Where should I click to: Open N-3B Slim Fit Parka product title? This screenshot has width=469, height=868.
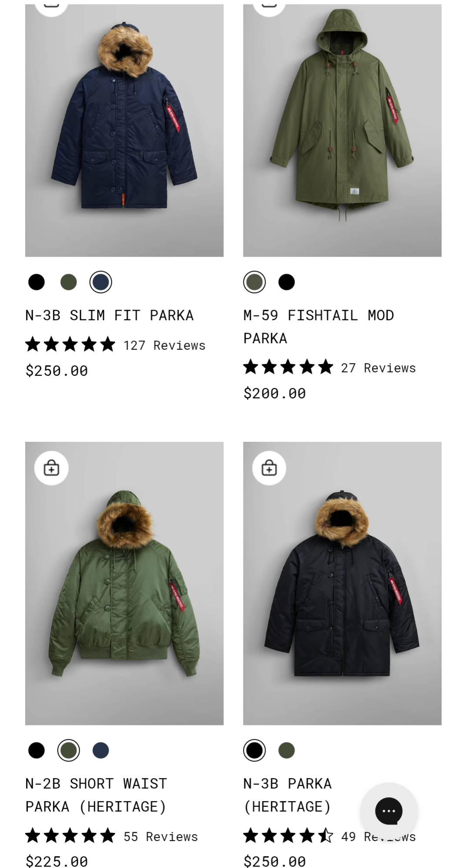110,315
